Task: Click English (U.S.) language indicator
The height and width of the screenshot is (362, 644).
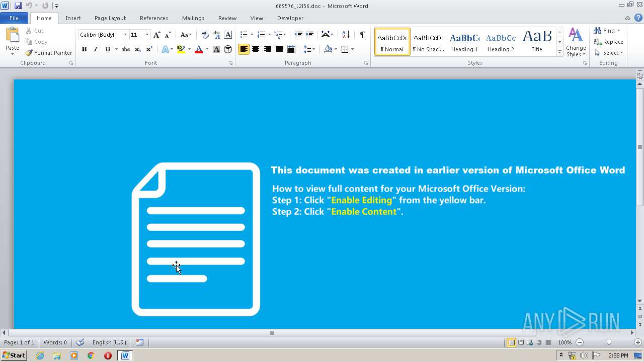Action: pyautogui.click(x=109, y=342)
